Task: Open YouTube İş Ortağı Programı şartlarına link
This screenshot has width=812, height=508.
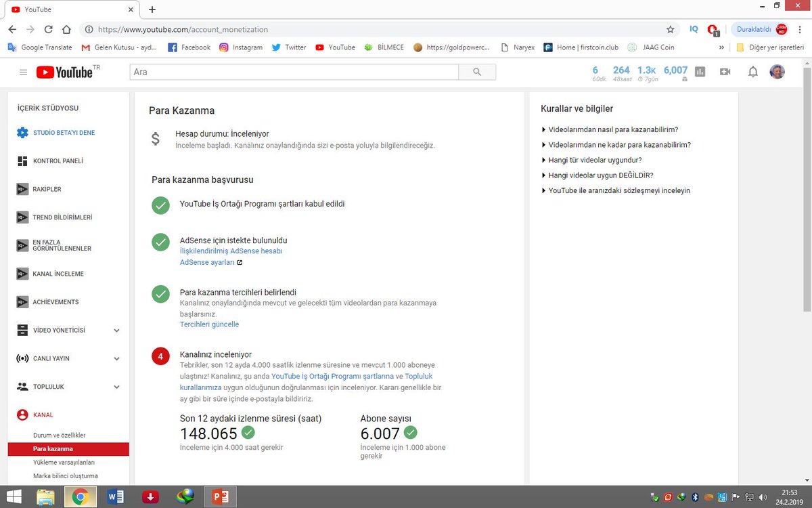Action: coord(332,376)
